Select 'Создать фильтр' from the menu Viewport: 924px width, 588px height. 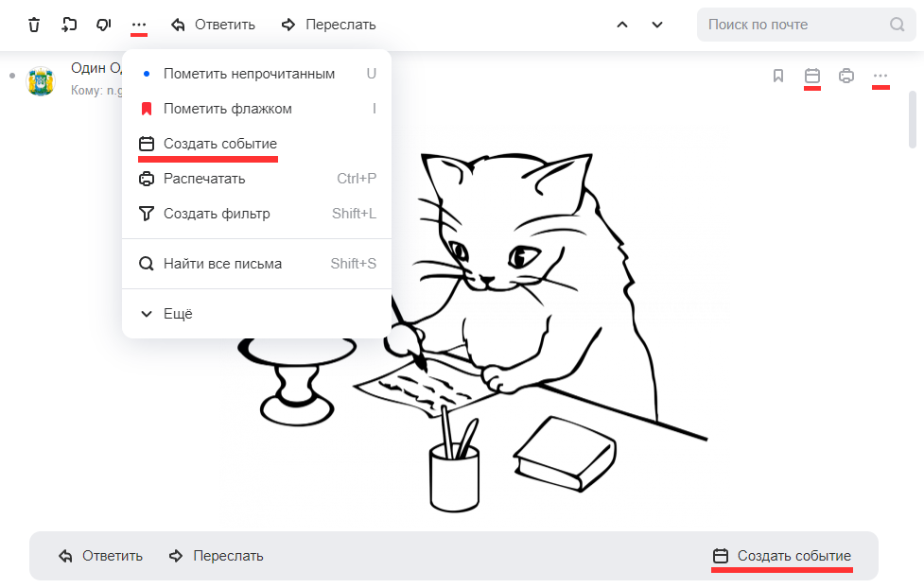[217, 214]
